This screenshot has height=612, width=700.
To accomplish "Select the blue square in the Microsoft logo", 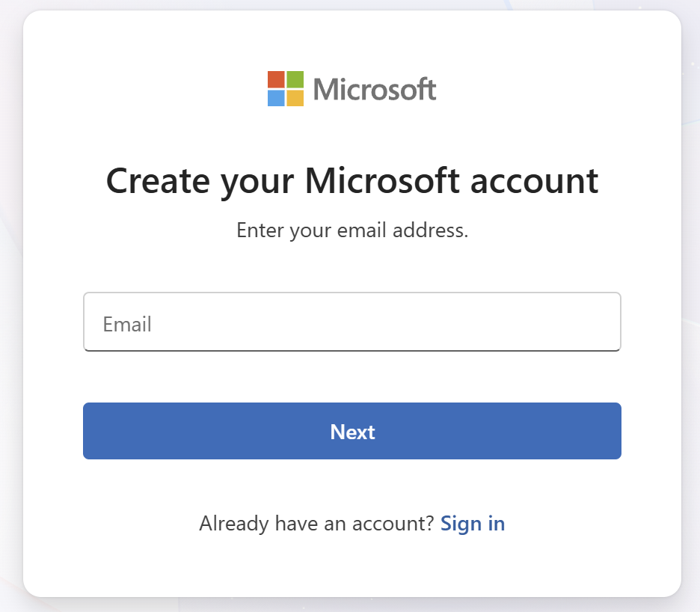I will click(x=276, y=97).
